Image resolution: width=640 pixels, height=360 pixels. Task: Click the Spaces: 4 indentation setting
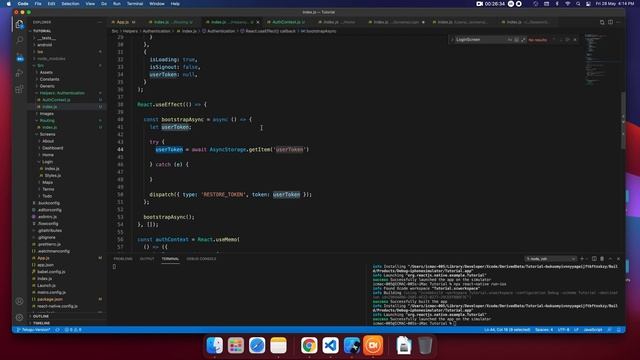pyautogui.click(x=544, y=329)
